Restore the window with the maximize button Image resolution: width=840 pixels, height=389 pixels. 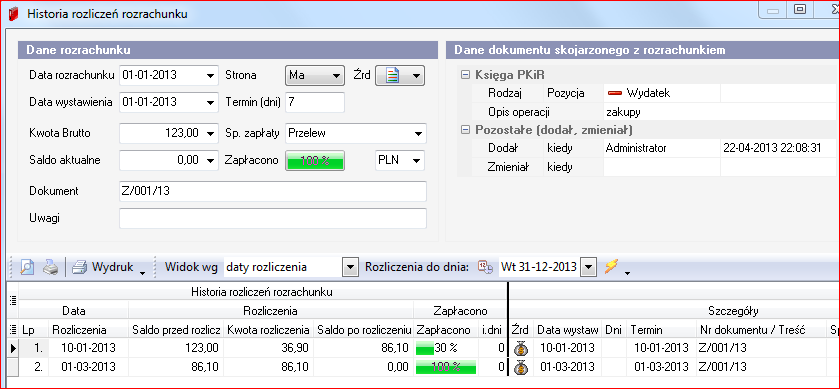coord(800,10)
